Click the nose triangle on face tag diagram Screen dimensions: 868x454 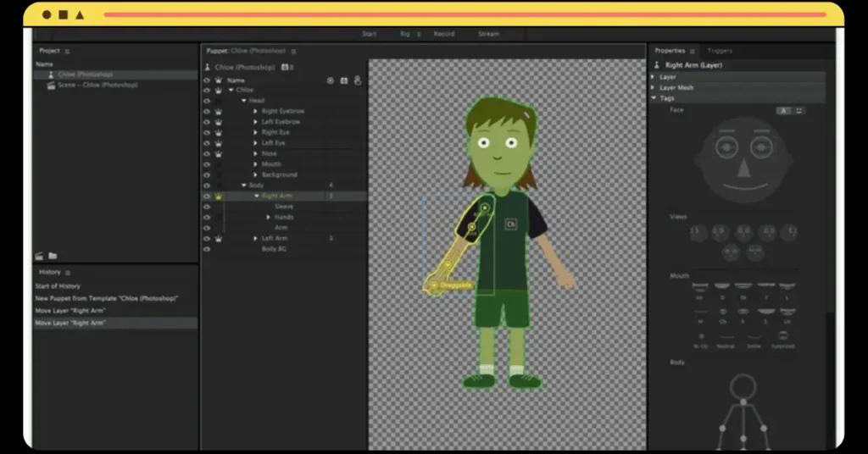point(743,169)
